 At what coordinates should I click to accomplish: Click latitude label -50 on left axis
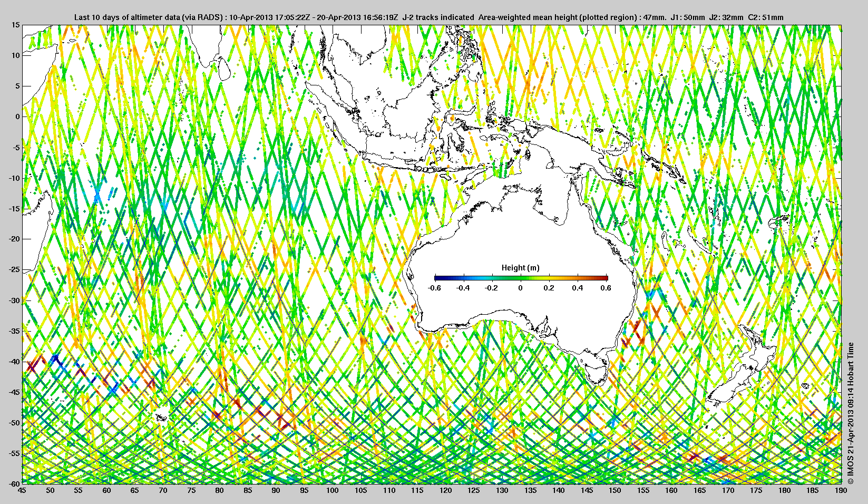(x=14, y=422)
